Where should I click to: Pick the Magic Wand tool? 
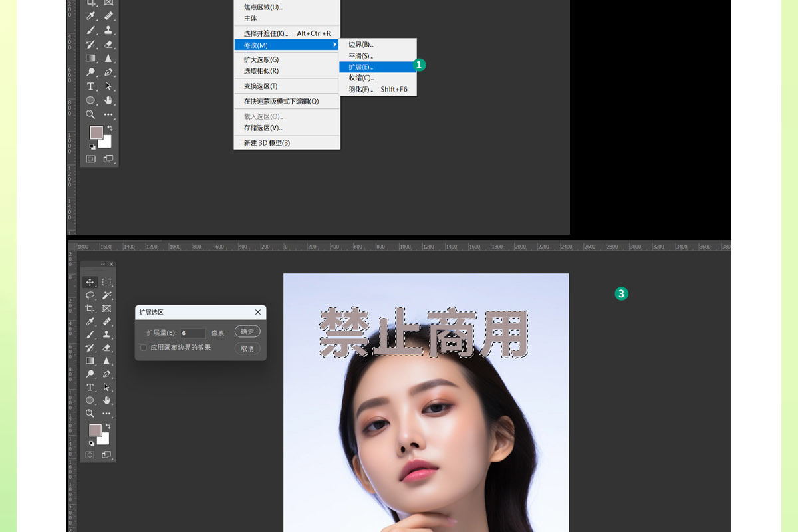point(107,295)
